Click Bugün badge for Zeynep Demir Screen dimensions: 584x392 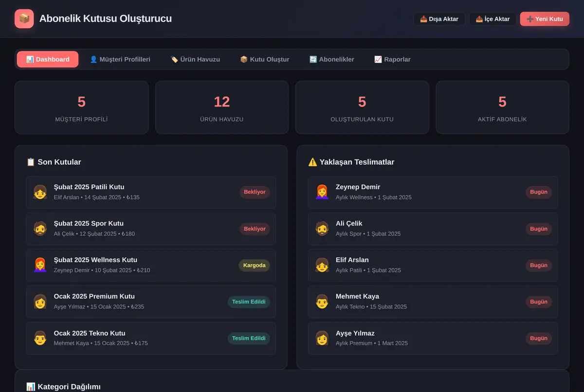click(x=539, y=192)
